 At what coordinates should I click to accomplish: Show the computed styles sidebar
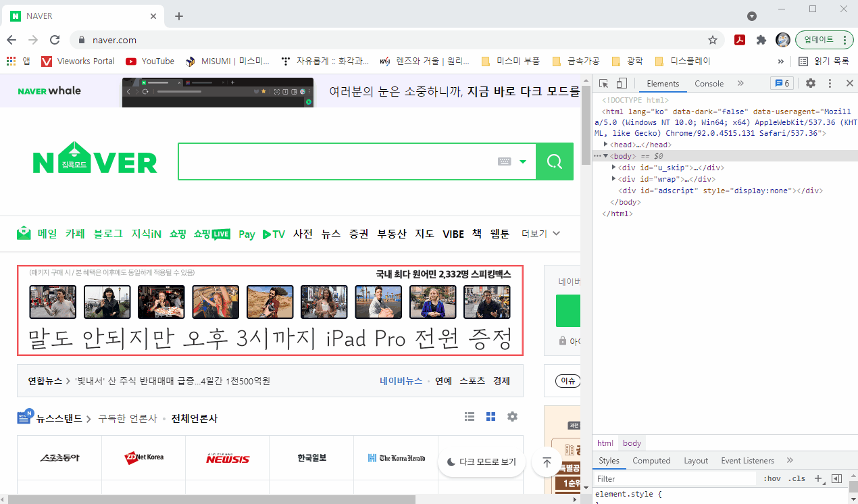tap(836, 478)
